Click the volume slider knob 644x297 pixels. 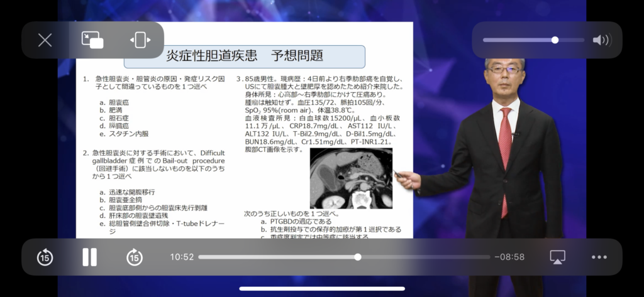pos(555,40)
